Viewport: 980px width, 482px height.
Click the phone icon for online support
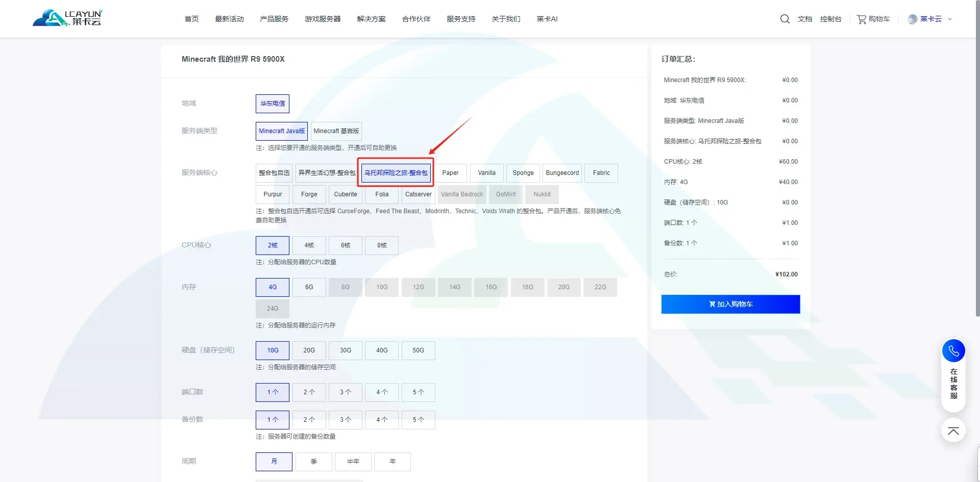(953, 351)
